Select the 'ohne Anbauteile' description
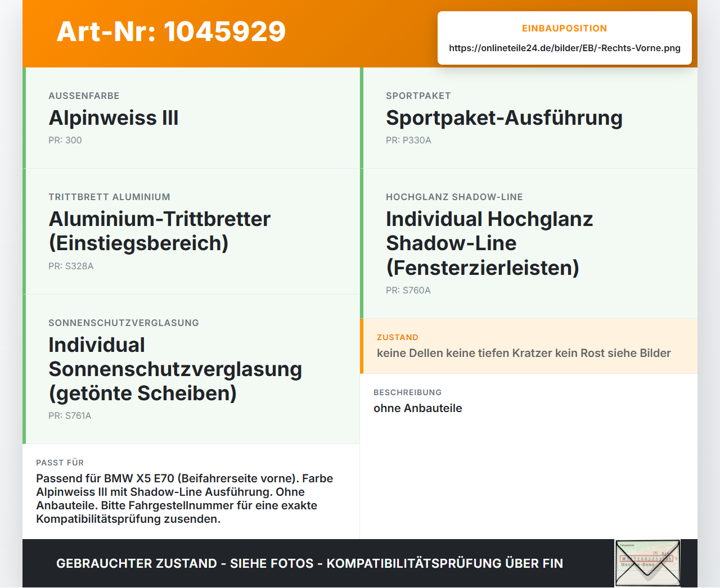 tap(418, 409)
